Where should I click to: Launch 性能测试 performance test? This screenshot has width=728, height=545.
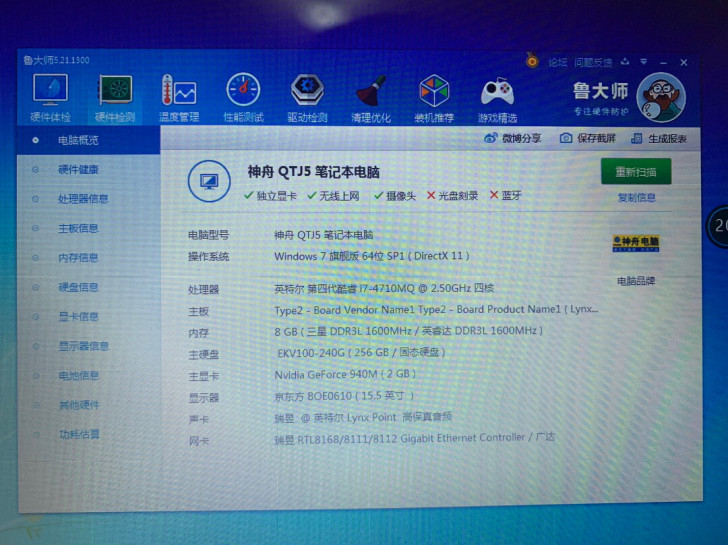coord(243,98)
